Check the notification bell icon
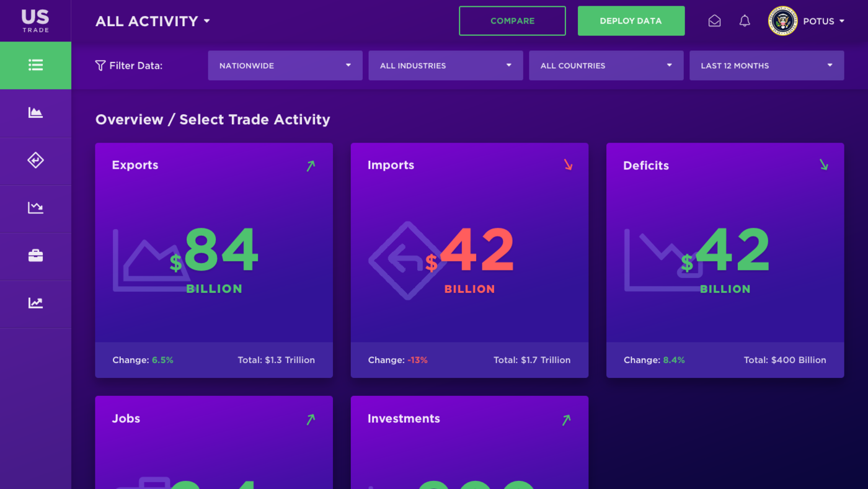868x489 pixels. tap(745, 21)
